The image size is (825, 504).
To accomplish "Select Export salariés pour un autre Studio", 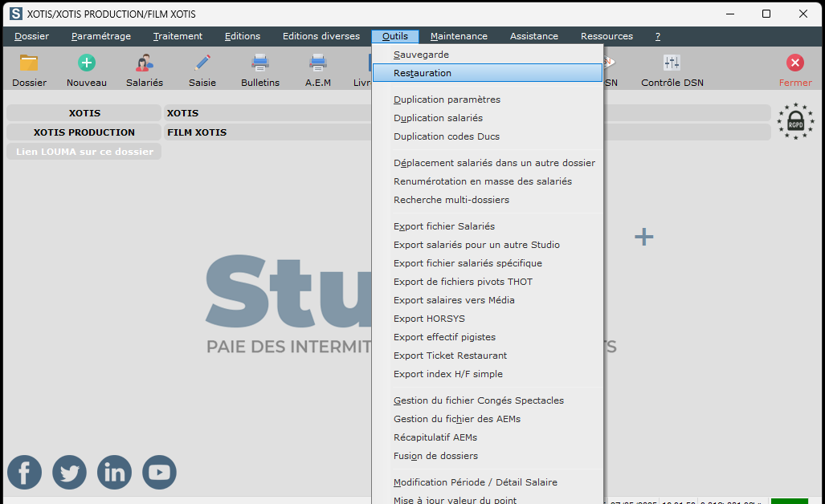I will click(x=488, y=245).
